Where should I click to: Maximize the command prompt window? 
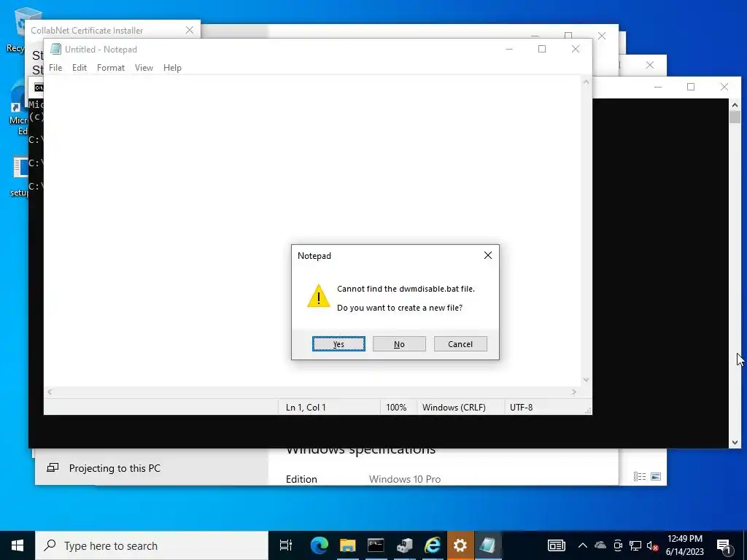coord(691,87)
